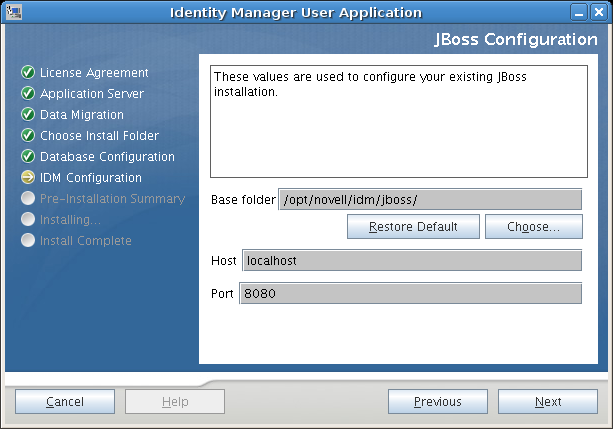Open the Choose... folder browser
Screen dimensions: 613x429
(x=533, y=227)
